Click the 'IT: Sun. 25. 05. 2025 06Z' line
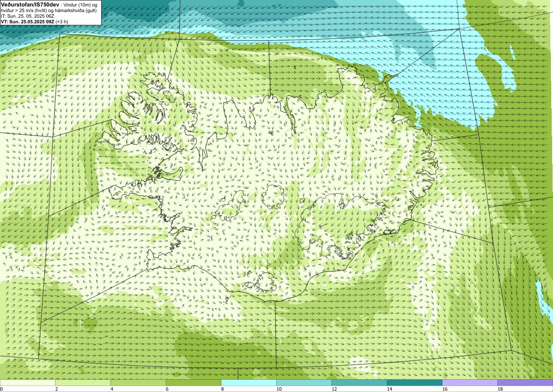The height and width of the screenshot is (392, 553). 28,16
